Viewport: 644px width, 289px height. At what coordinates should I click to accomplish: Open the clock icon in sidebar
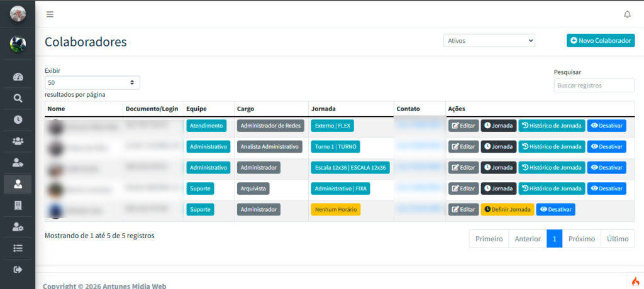click(x=18, y=120)
